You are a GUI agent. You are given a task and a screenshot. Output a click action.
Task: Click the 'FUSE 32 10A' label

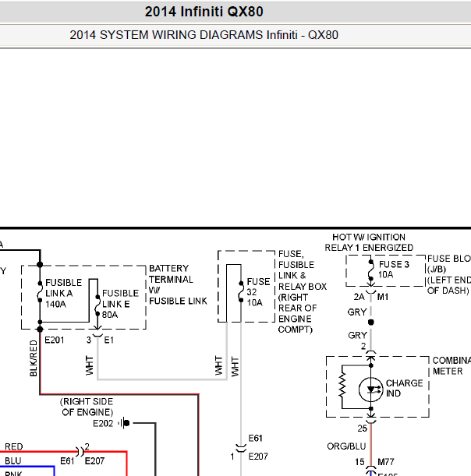click(x=258, y=292)
